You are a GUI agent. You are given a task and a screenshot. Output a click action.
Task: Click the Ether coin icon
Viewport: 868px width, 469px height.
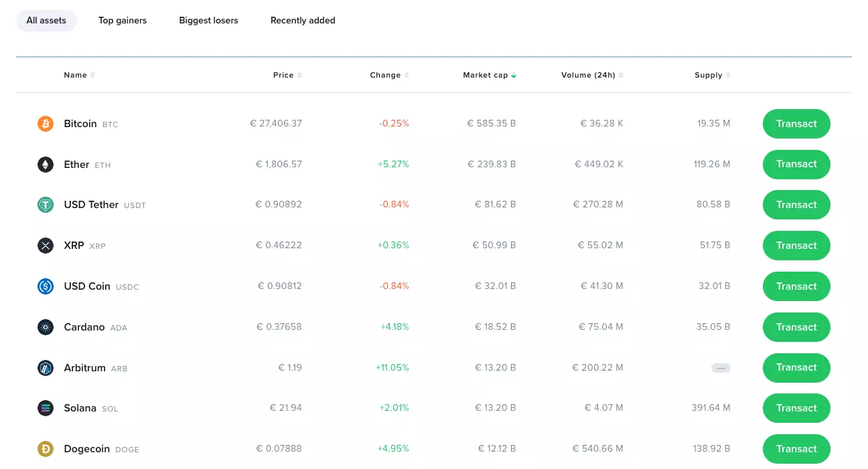(x=45, y=165)
